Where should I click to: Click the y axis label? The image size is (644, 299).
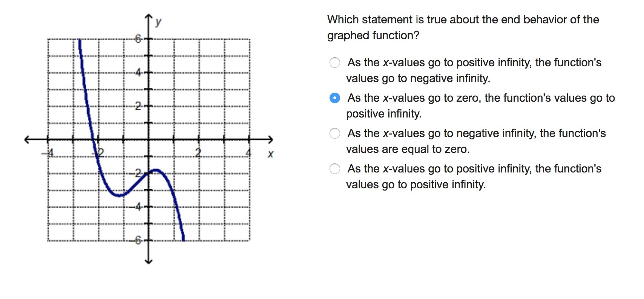158,22
